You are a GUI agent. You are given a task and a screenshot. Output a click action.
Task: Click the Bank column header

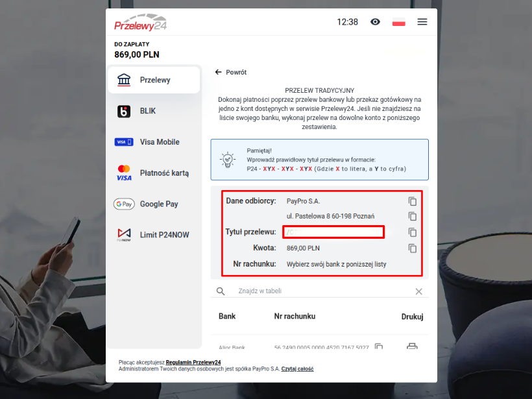pyautogui.click(x=227, y=316)
